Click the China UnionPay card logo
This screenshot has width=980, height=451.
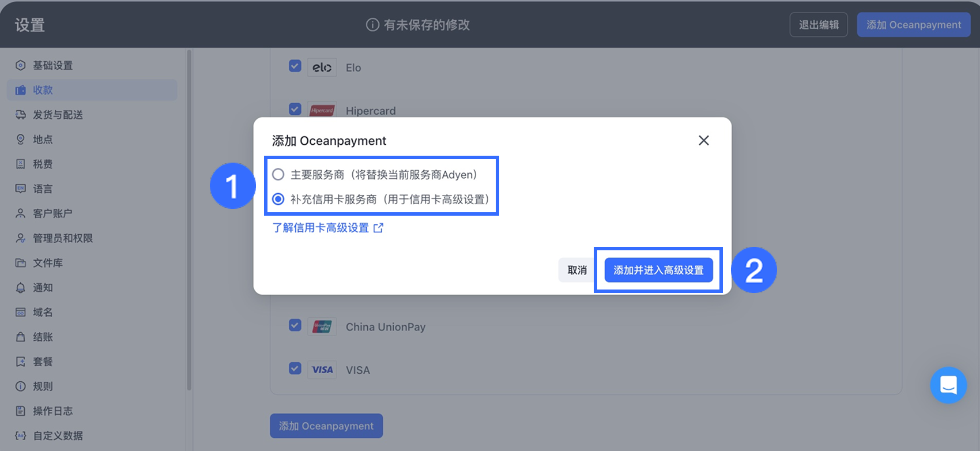(x=322, y=327)
